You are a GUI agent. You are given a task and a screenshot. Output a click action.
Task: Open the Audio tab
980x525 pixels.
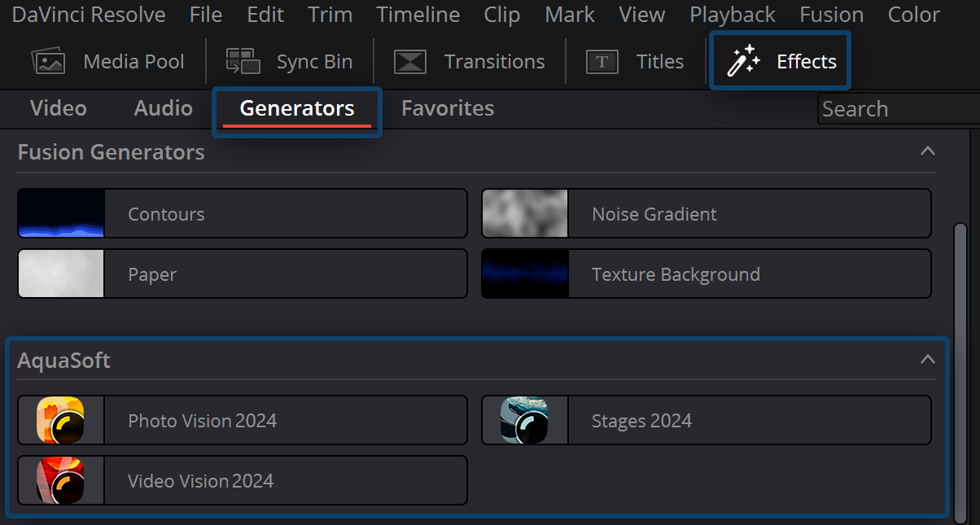(162, 107)
